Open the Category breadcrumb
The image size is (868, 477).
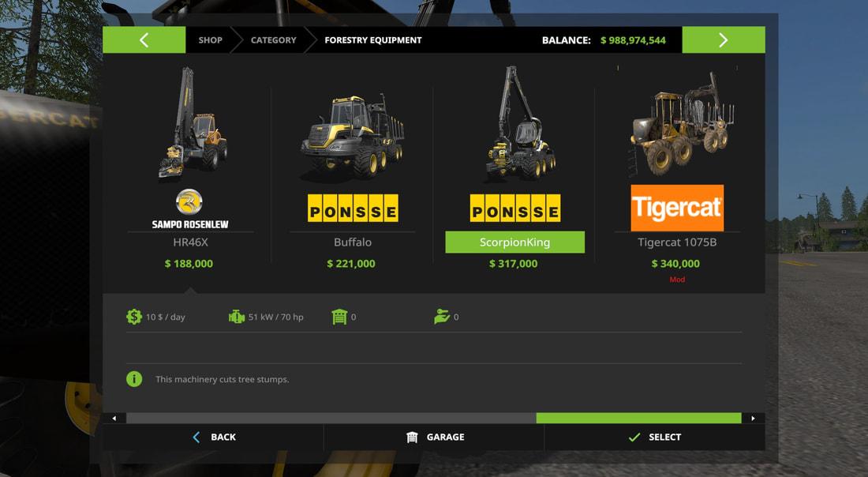coord(274,40)
